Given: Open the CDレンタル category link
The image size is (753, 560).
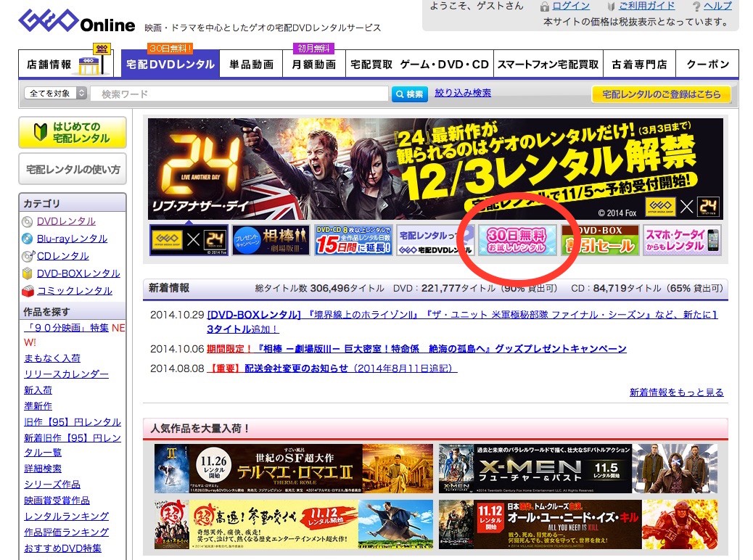Looking at the screenshot, I should pyautogui.click(x=63, y=256).
